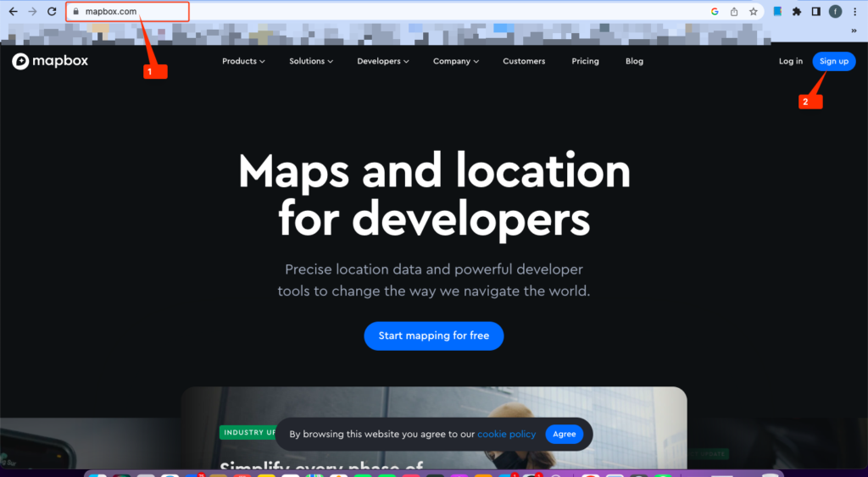
Task: Open the puzzle-piece Extensions menu
Action: coord(797,12)
